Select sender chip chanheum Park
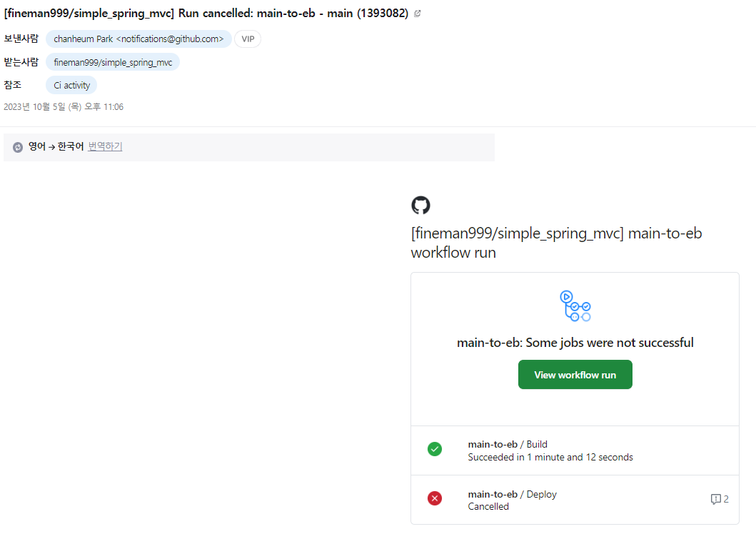 [138, 39]
